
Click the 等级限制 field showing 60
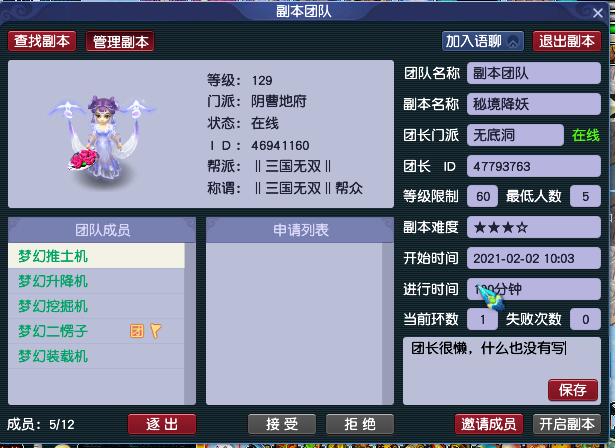[482, 196]
